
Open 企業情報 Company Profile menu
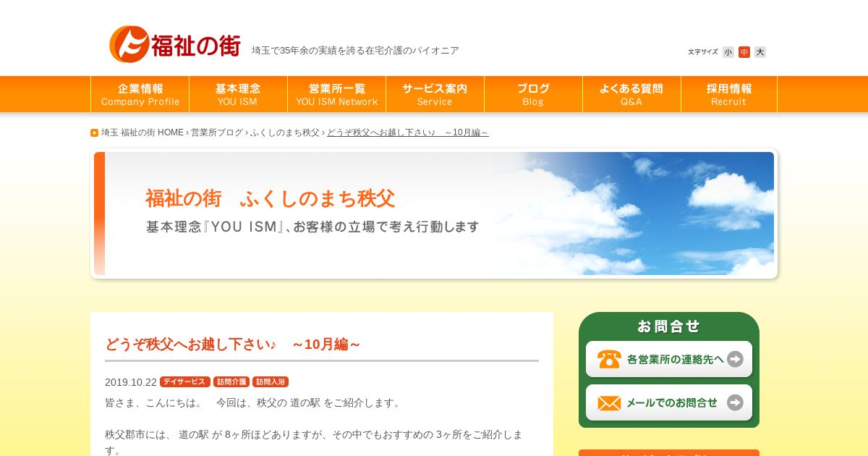click(140, 94)
